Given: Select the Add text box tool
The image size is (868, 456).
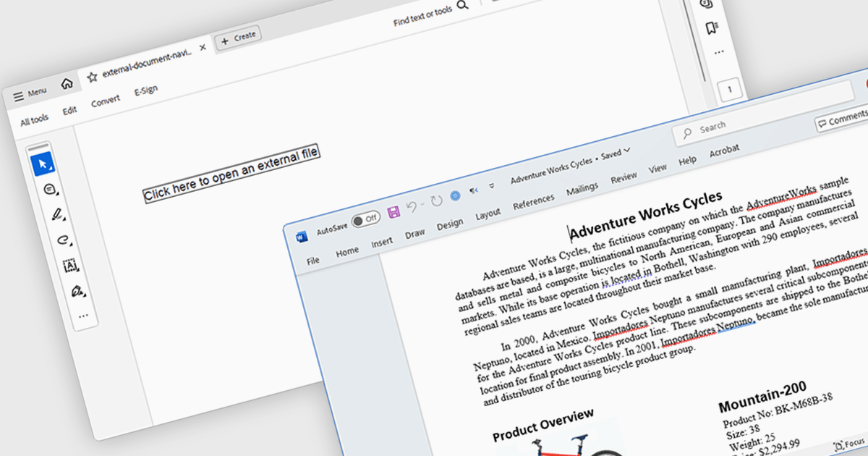Looking at the screenshot, I should point(70,266).
